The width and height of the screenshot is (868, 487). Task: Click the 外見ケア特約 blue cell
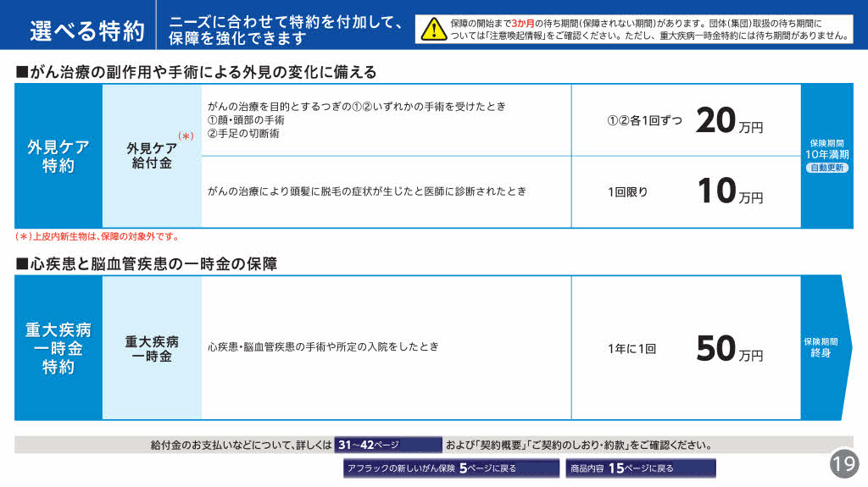coord(58,156)
